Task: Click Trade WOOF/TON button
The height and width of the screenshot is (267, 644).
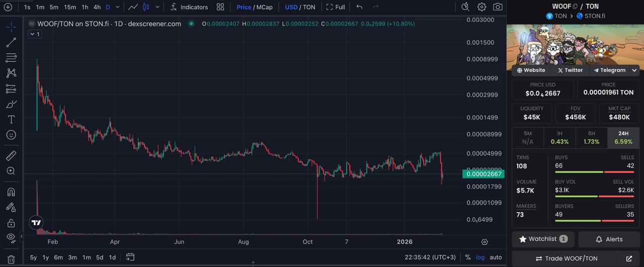Action: click(x=566, y=258)
